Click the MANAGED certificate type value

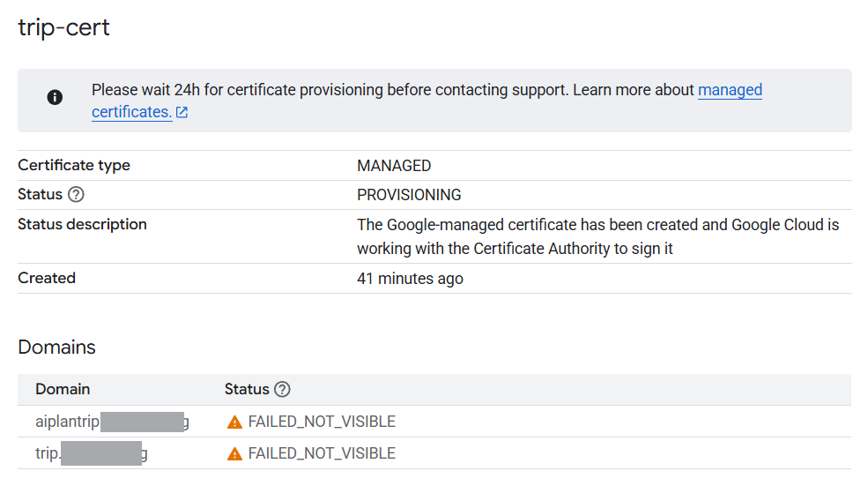(x=394, y=166)
